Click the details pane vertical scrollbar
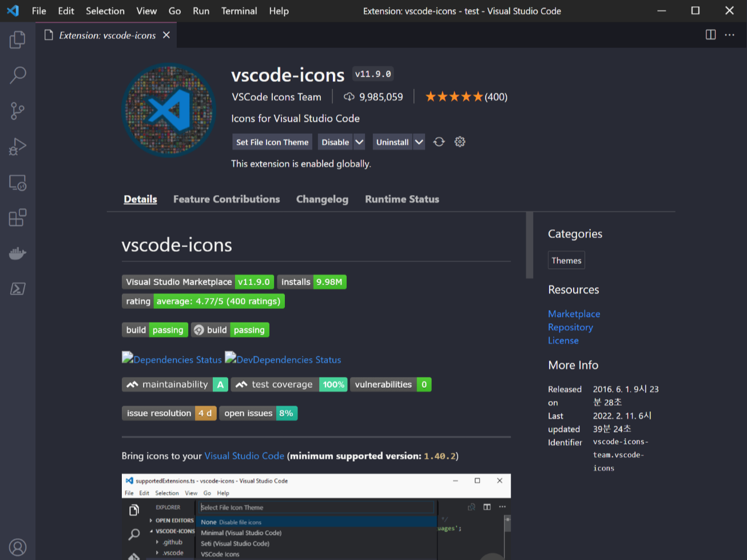 530,245
